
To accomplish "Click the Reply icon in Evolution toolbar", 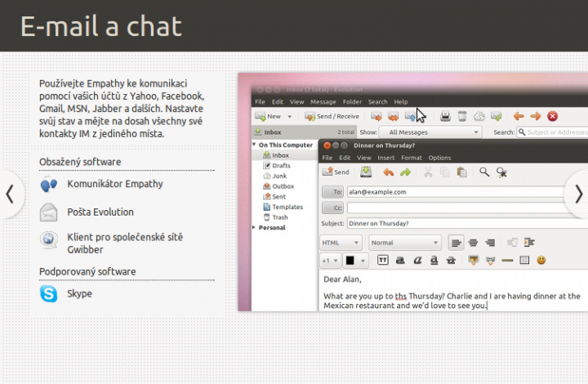I will pos(376,117).
